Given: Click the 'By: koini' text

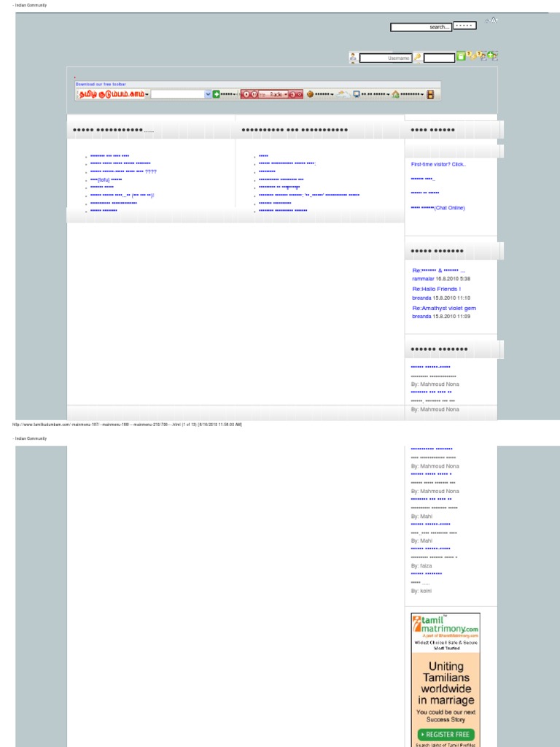Looking at the screenshot, I should point(421,591).
